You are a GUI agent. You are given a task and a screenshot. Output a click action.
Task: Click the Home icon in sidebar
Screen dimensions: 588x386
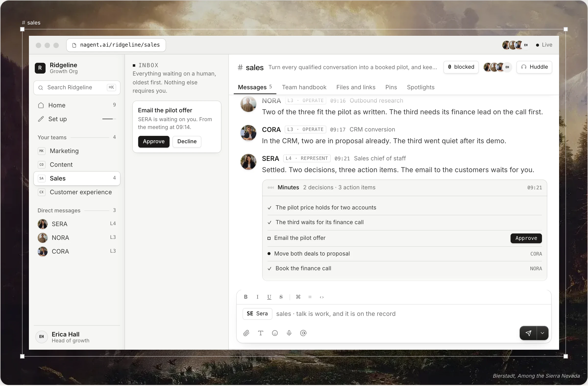coord(41,105)
